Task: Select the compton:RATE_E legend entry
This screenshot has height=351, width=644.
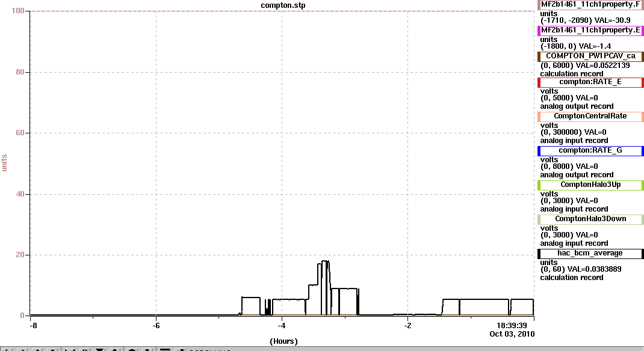Action: 590,82
